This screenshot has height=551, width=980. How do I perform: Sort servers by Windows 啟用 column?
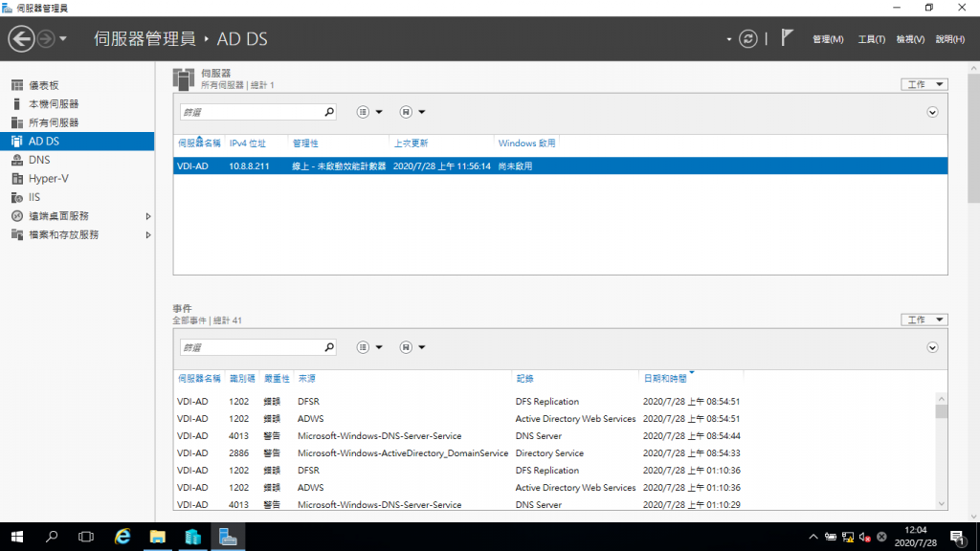tap(527, 143)
